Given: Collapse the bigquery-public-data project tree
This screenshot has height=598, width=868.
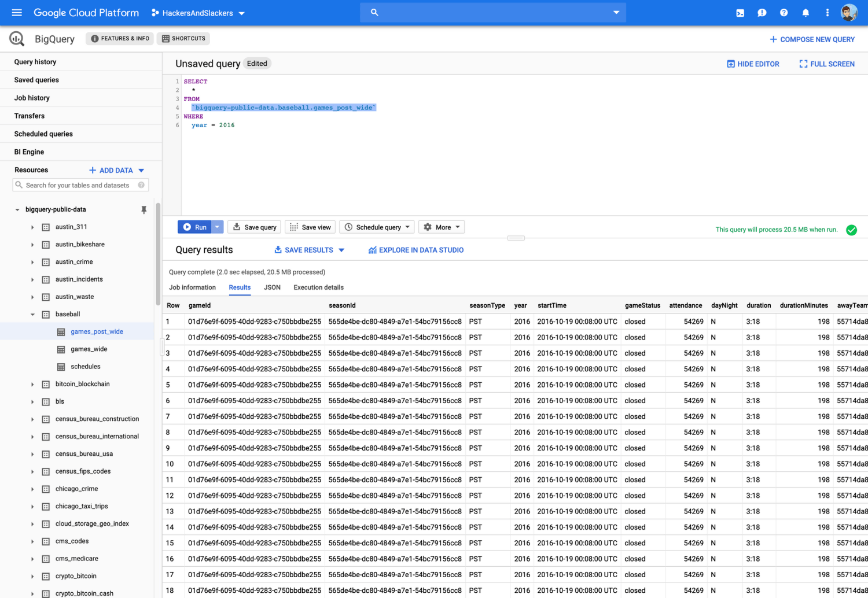Looking at the screenshot, I should [x=17, y=210].
